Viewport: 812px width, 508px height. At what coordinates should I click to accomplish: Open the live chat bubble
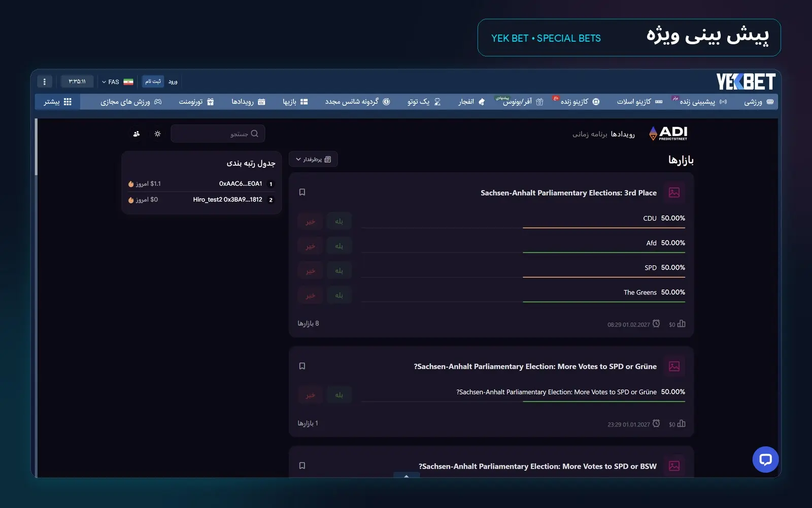click(765, 460)
